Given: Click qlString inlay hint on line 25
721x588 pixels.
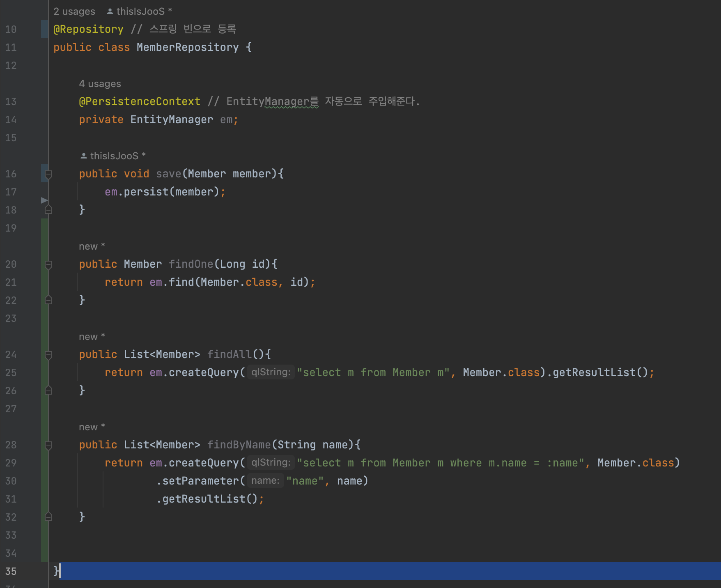Looking at the screenshot, I should point(271,372).
